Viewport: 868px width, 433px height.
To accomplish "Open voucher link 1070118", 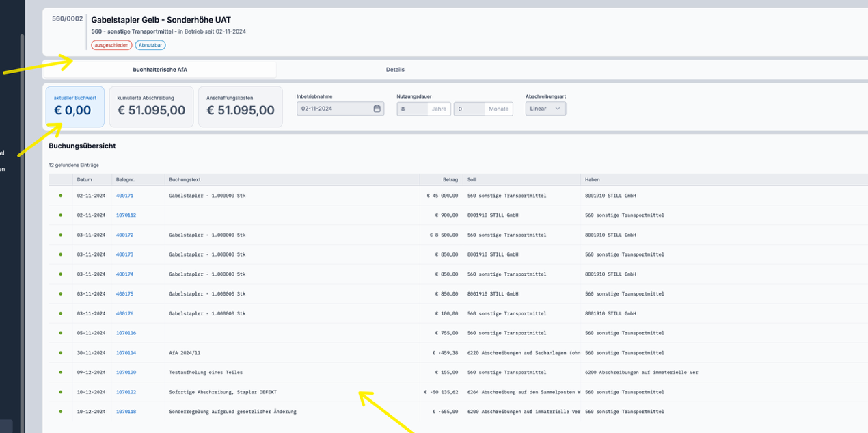I will [x=126, y=412].
